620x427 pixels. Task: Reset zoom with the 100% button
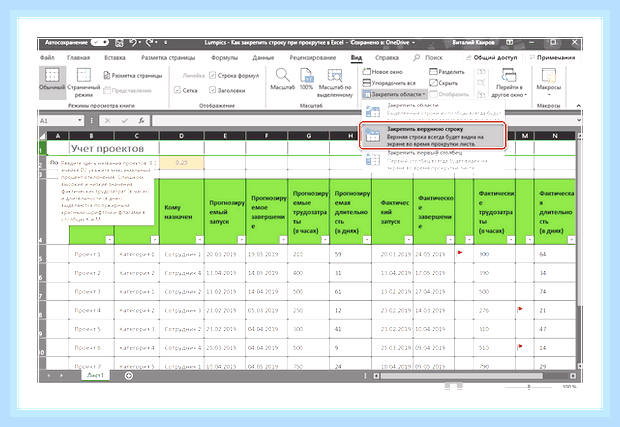tap(306, 79)
